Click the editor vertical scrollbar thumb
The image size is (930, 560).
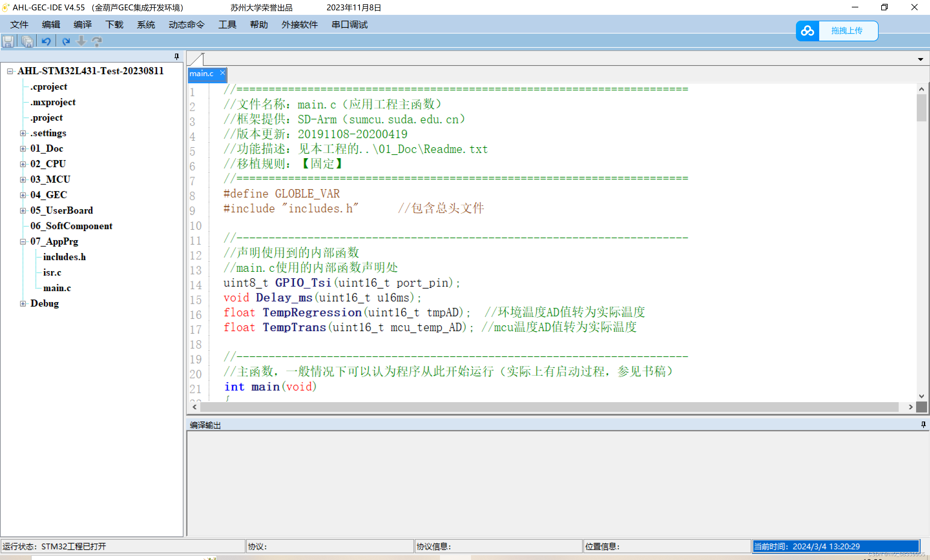pyautogui.click(x=921, y=108)
